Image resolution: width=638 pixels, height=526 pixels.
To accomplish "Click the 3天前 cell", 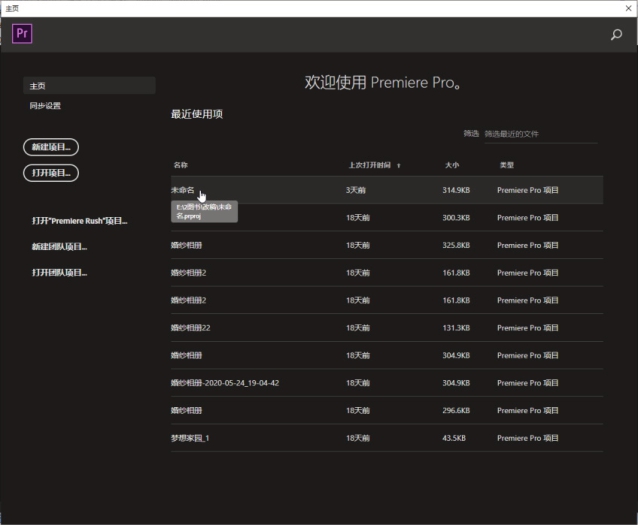I will tap(356, 190).
